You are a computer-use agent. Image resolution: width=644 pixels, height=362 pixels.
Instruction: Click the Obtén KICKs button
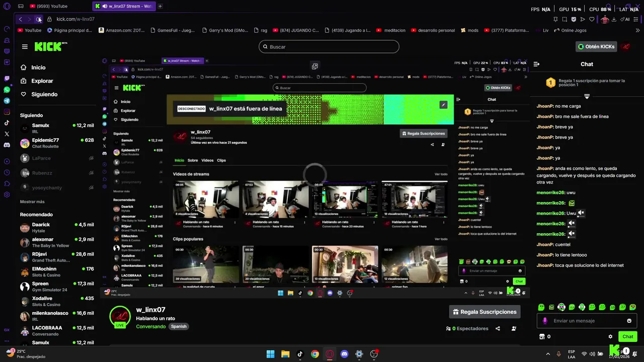(x=596, y=47)
